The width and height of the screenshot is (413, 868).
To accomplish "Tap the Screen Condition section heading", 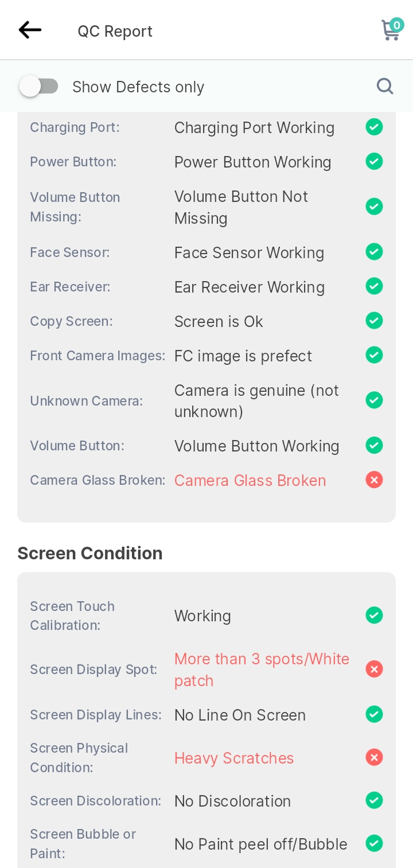I will 90,553.
